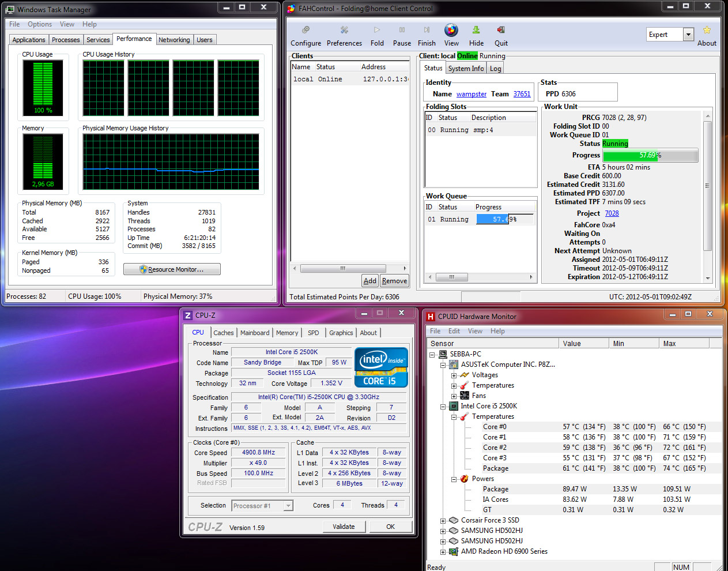Click Corsair Force 3 SSD drive icon
Image resolution: width=728 pixels, height=571 pixels.
[454, 520]
